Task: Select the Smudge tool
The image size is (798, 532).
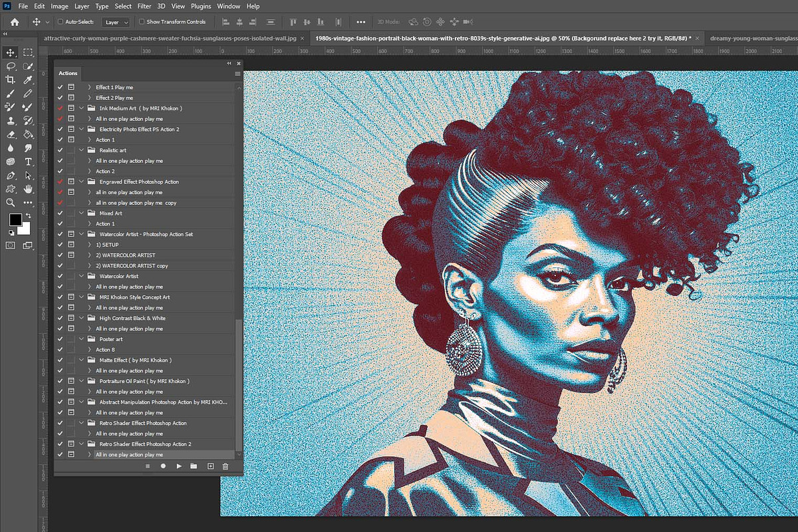Action: [28, 148]
